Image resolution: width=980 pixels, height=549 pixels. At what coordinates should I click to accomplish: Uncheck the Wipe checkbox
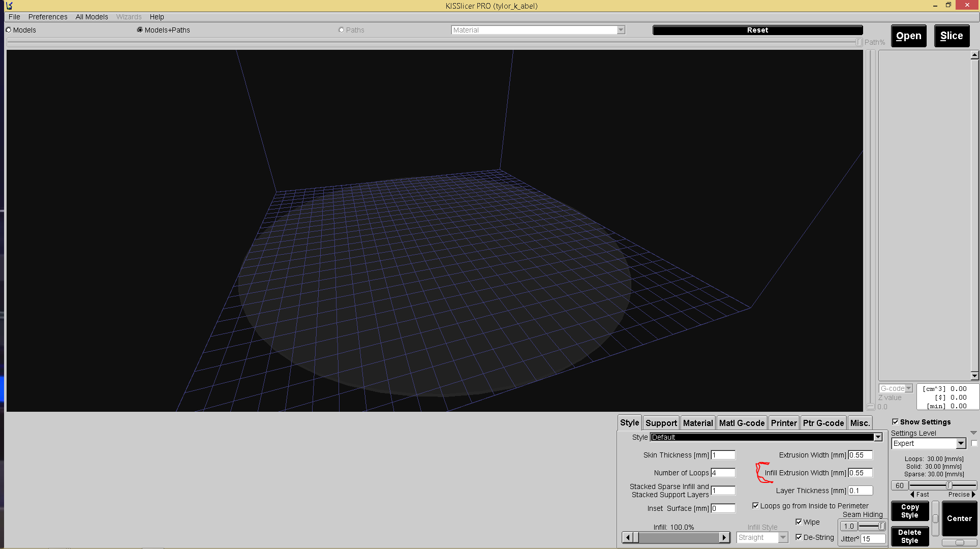click(799, 522)
